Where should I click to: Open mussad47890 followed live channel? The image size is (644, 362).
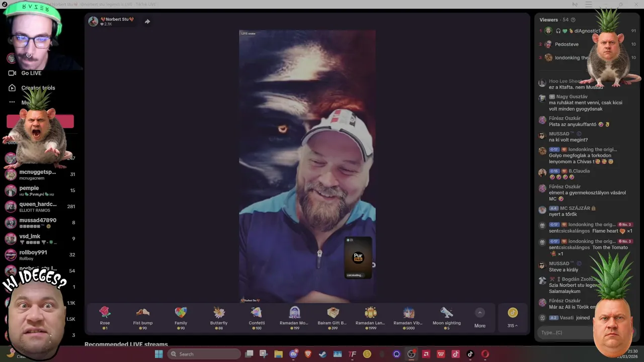click(x=39, y=223)
